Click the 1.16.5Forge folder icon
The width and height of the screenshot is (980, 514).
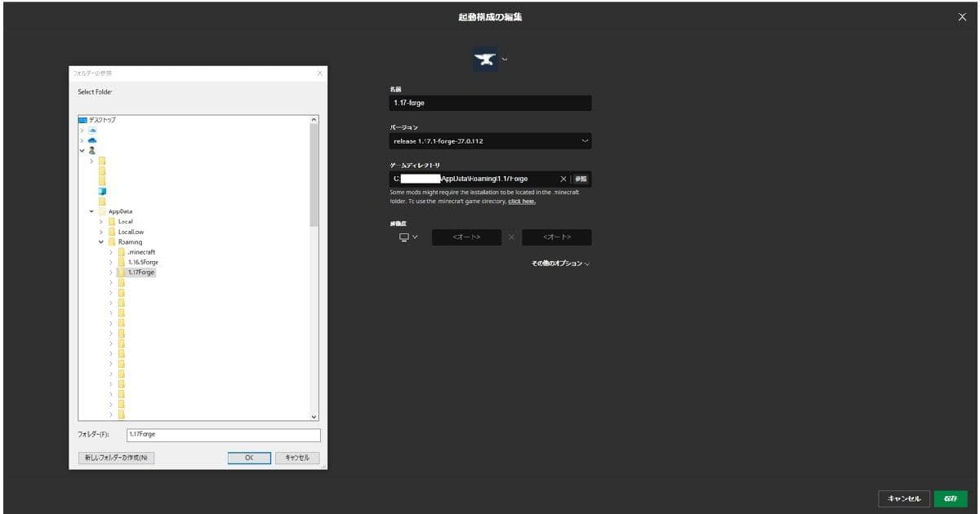tap(121, 262)
